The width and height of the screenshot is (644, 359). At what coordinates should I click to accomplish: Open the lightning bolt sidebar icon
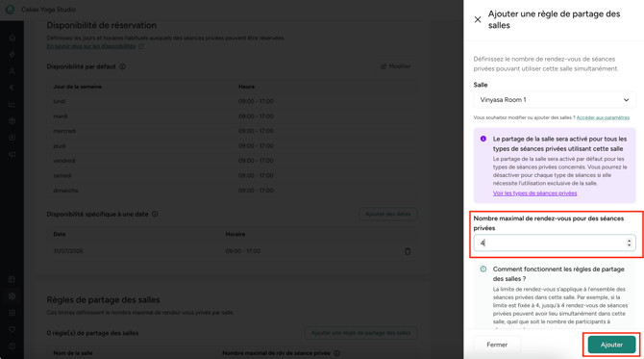pyautogui.click(x=12, y=54)
